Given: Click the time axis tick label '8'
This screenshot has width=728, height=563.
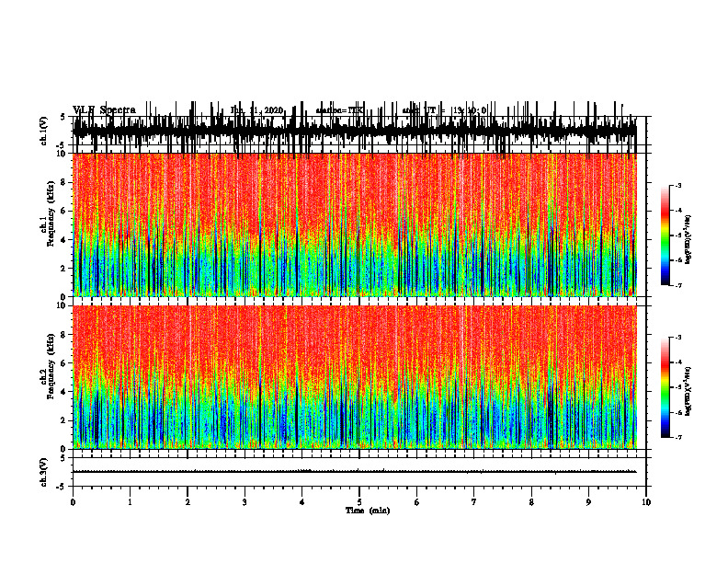Looking at the screenshot, I should 531,502.
